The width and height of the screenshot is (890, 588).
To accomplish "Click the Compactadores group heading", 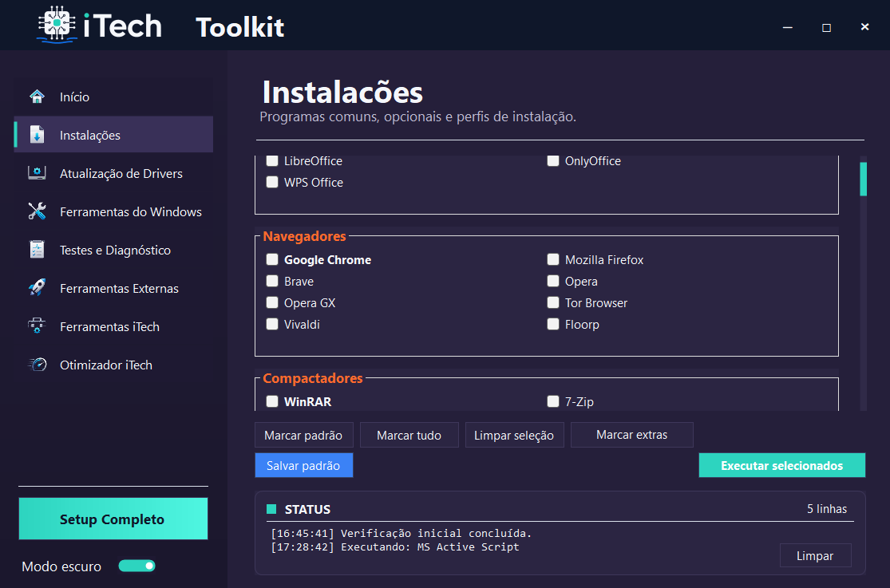I will [313, 378].
